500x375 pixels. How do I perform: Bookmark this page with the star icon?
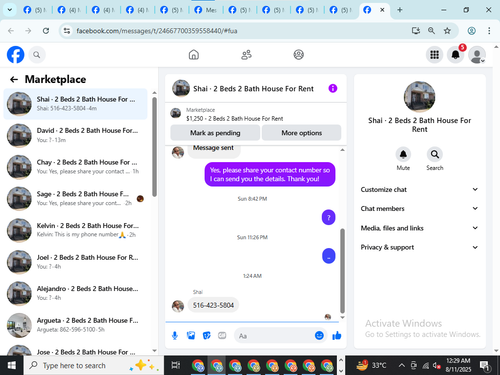[x=447, y=31]
